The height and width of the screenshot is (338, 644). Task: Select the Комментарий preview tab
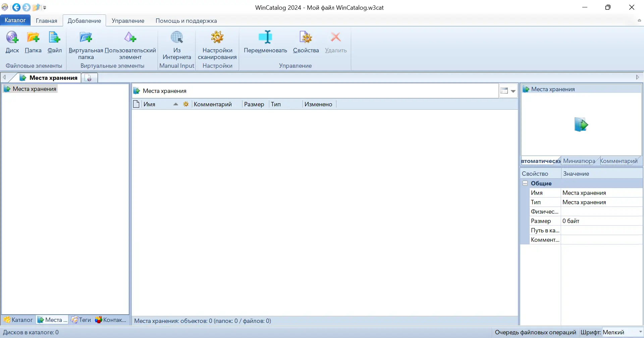click(x=619, y=161)
